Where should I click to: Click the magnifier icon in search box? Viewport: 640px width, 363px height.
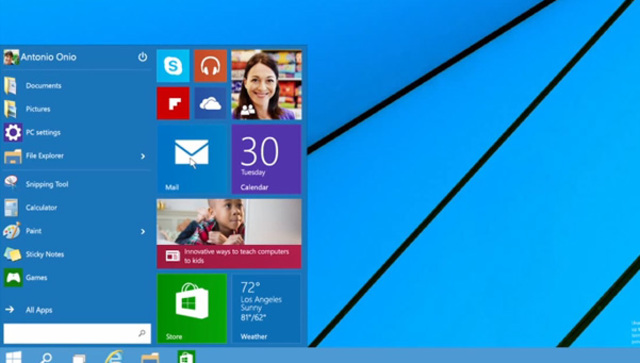(142, 333)
